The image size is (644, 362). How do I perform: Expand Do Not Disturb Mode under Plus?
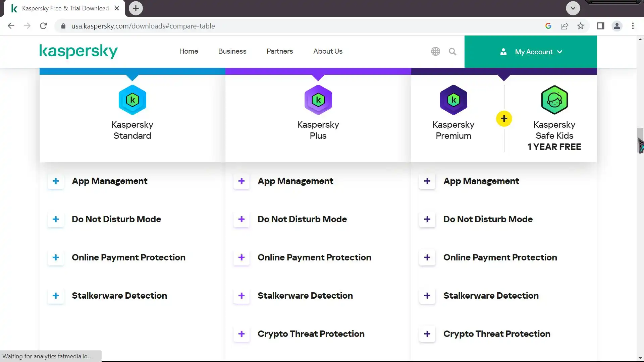pyautogui.click(x=241, y=220)
